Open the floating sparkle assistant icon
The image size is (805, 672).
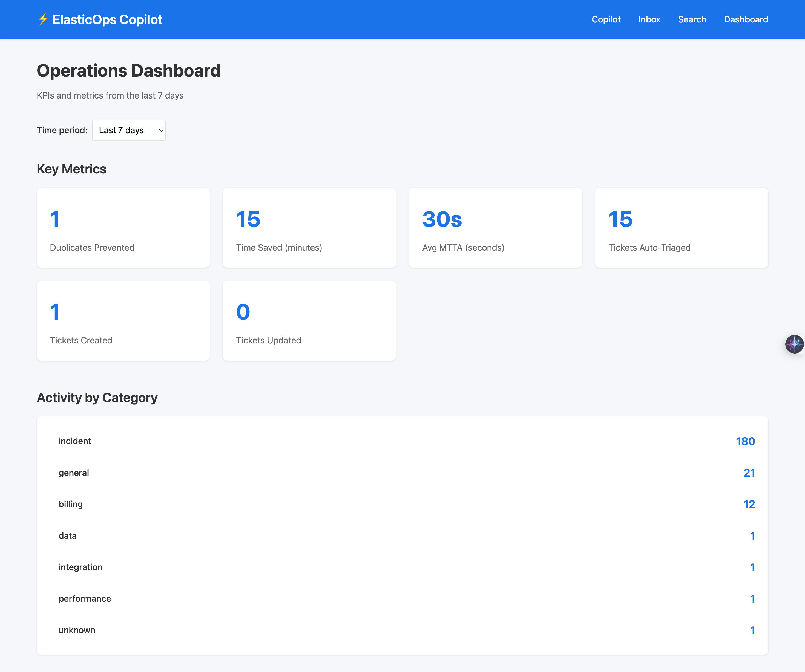click(x=794, y=344)
